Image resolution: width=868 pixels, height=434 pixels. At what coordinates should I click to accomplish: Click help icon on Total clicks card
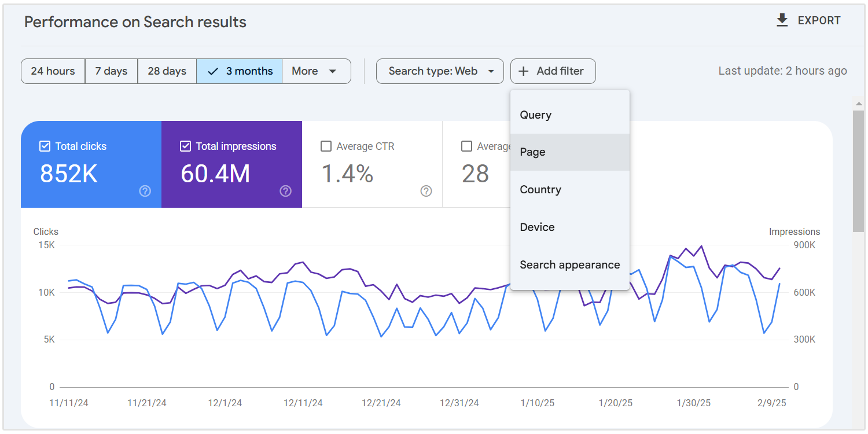click(x=145, y=191)
